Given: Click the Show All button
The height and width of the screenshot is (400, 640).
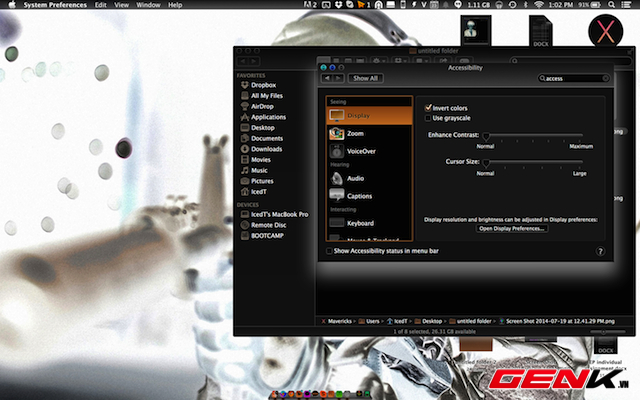Looking at the screenshot, I should (x=365, y=78).
